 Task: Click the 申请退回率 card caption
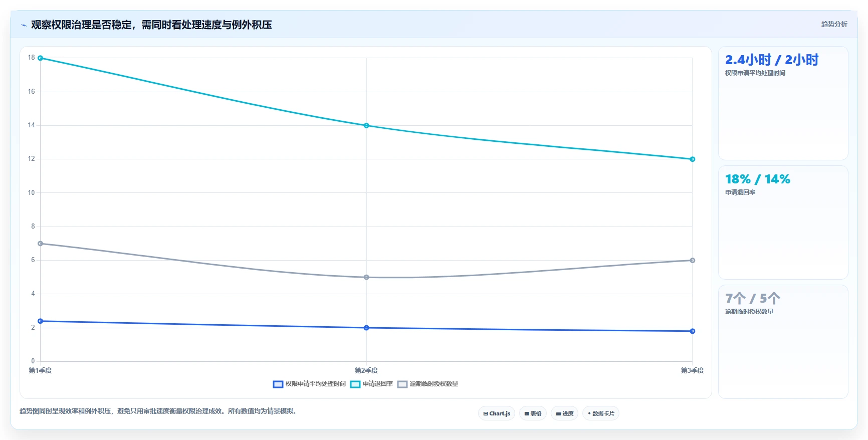point(740,192)
